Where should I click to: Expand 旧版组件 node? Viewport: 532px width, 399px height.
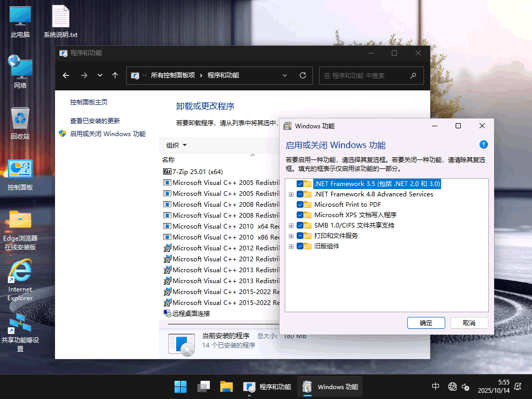(291, 247)
